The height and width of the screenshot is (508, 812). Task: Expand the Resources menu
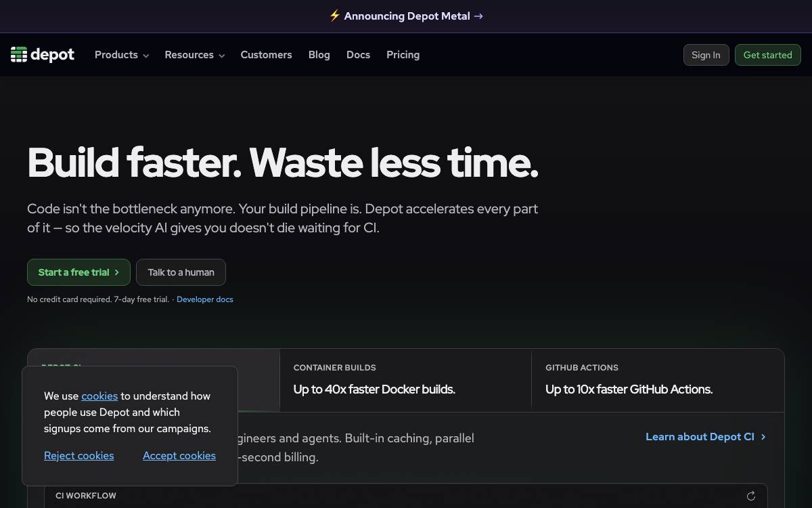[x=195, y=55]
